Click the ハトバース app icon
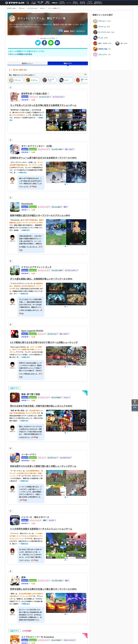Image resolution: width=138 pixels, height=644 pixels. 15,520
